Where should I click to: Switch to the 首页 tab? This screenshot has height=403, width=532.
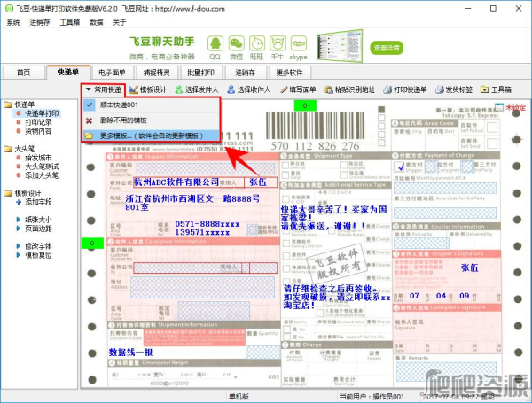(24, 73)
